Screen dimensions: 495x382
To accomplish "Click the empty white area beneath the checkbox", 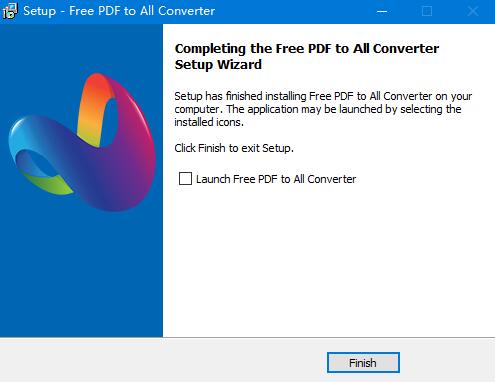I will [x=328, y=260].
